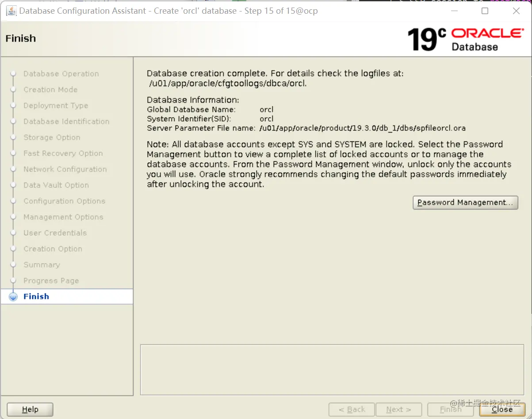Minimize the Database Configuration Assistant window

pyautogui.click(x=454, y=11)
